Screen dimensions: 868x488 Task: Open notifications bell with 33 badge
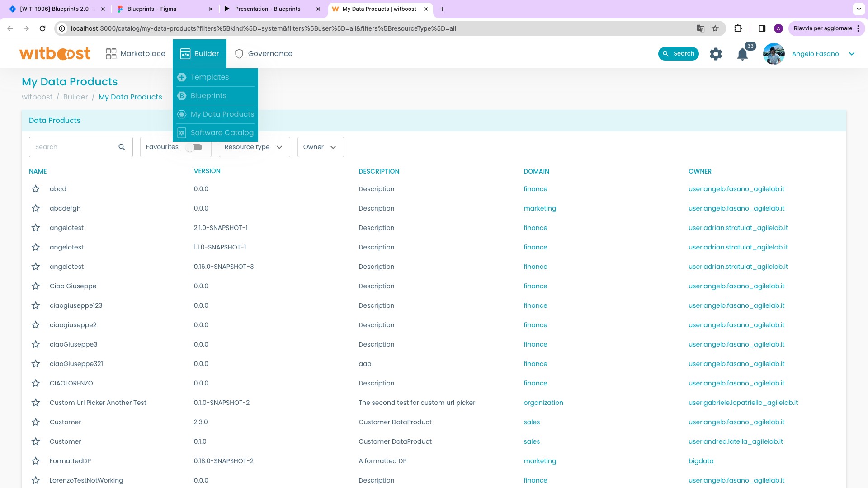(x=742, y=54)
